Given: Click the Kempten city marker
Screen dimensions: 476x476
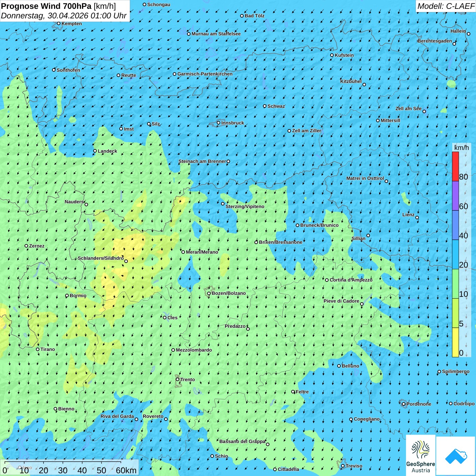Looking at the screenshot, I should (58, 23).
